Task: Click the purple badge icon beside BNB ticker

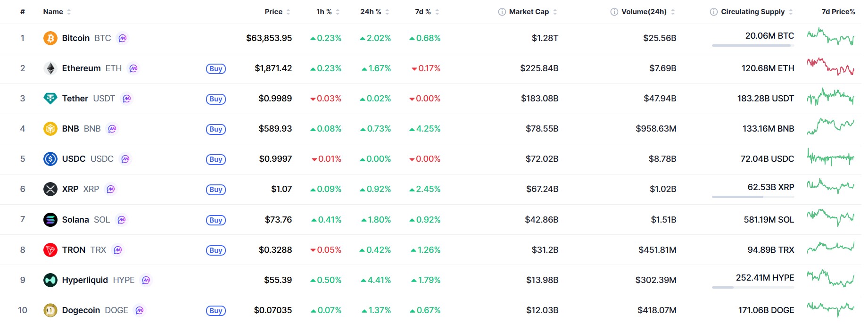Action: point(112,129)
